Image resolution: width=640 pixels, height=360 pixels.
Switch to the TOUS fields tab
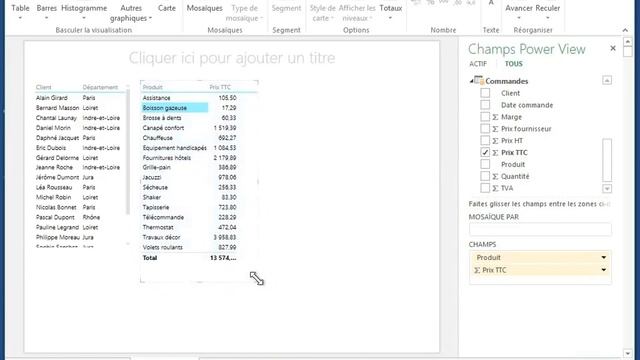coord(513,64)
